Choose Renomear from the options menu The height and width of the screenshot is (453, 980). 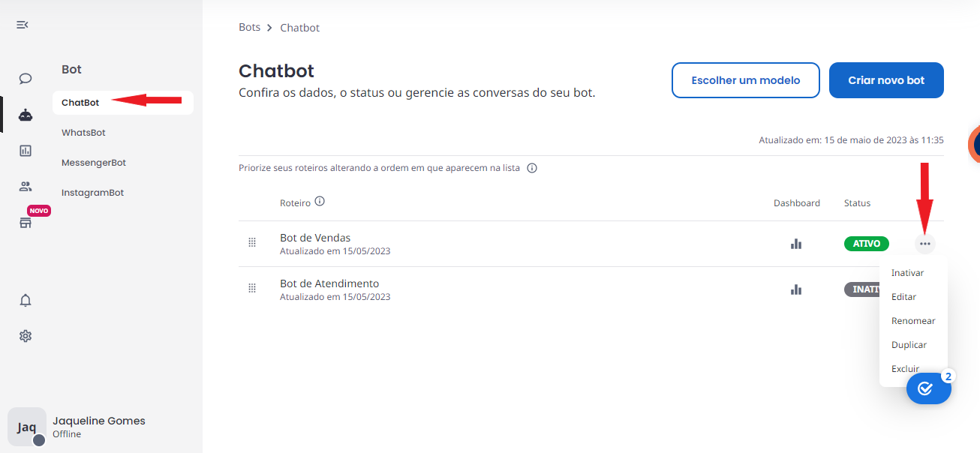[x=913, y=321]
